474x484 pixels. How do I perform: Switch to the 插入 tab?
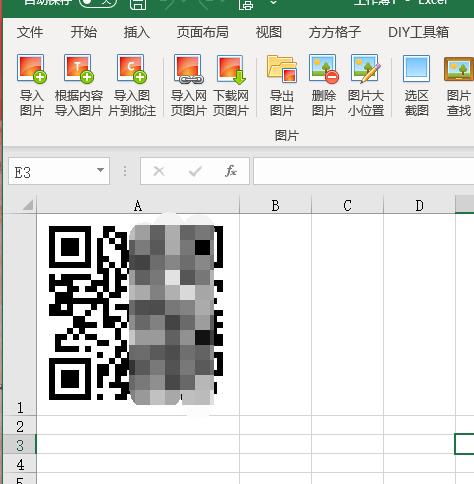point(137,32)
